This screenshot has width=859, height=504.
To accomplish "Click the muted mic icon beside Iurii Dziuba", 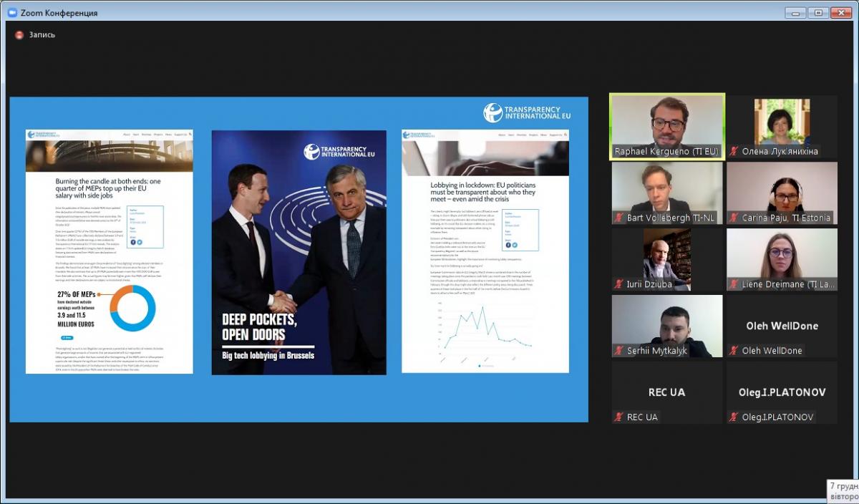I will (x=619, y=284).
